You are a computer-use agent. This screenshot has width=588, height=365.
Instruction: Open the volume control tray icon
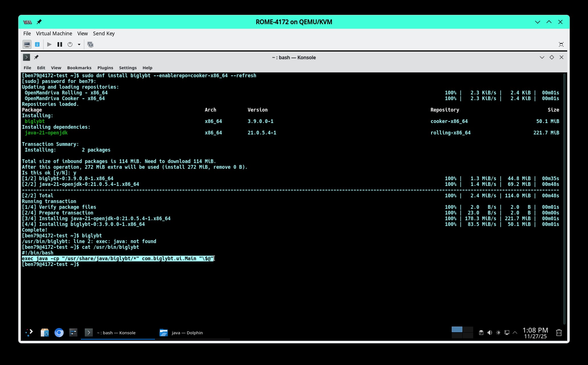pos(490,333)
